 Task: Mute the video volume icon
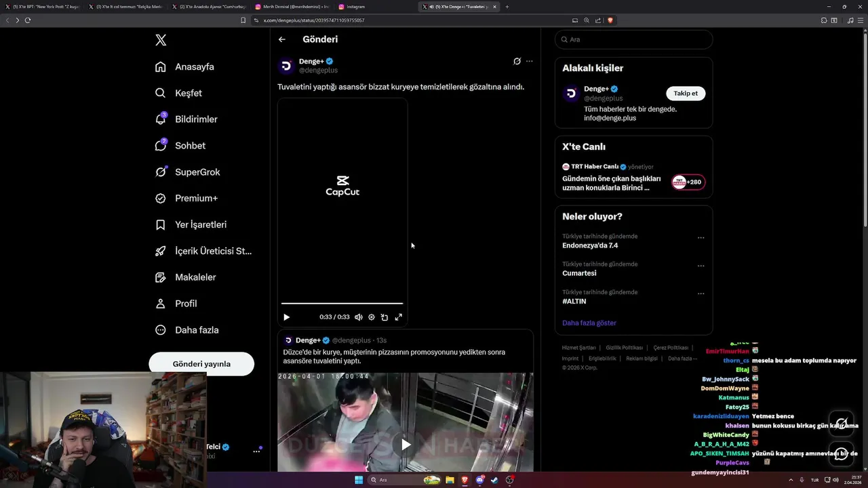pyautogui.click(x=359, y=317)
